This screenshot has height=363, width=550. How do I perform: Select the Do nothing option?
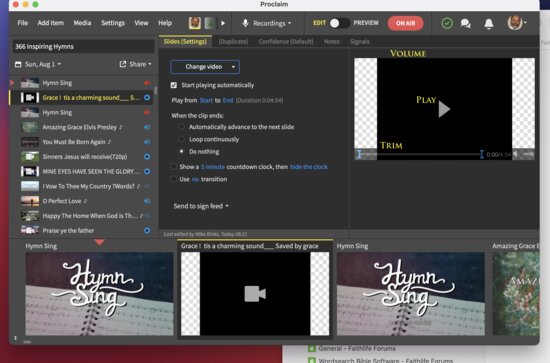pos(181,152)
